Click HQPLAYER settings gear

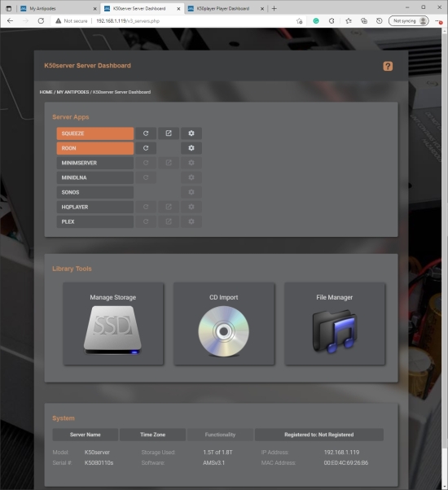pyautogui.click(x=191, y=207)
